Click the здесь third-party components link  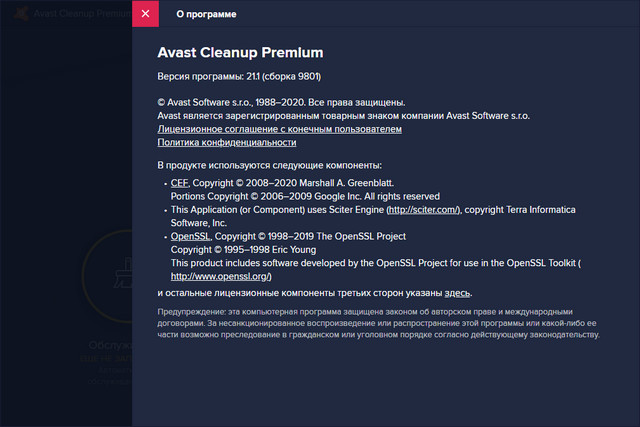456,293
